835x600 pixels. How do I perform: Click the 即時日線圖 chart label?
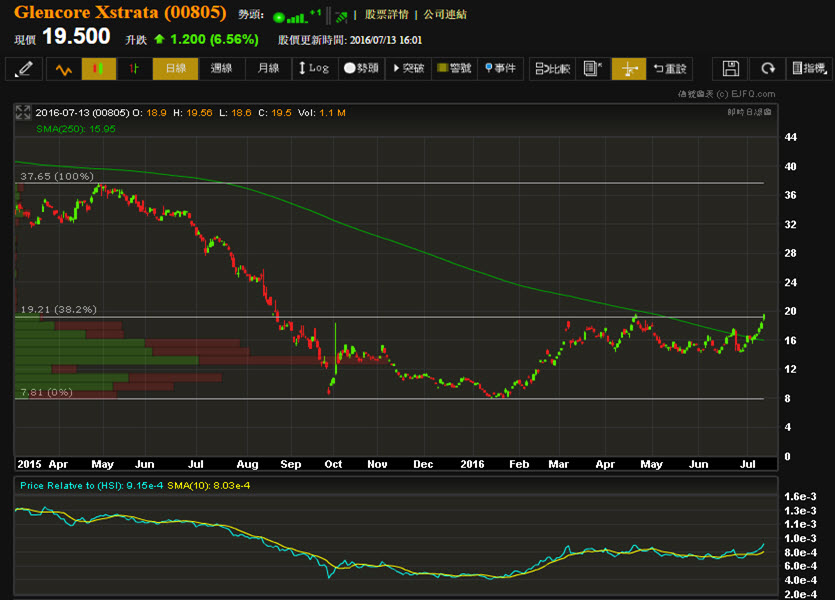(x=749, y=112)
